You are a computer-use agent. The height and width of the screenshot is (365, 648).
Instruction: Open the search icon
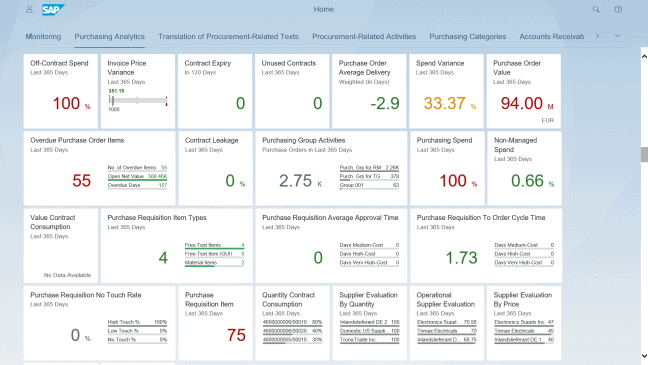[x=596, y=9]
